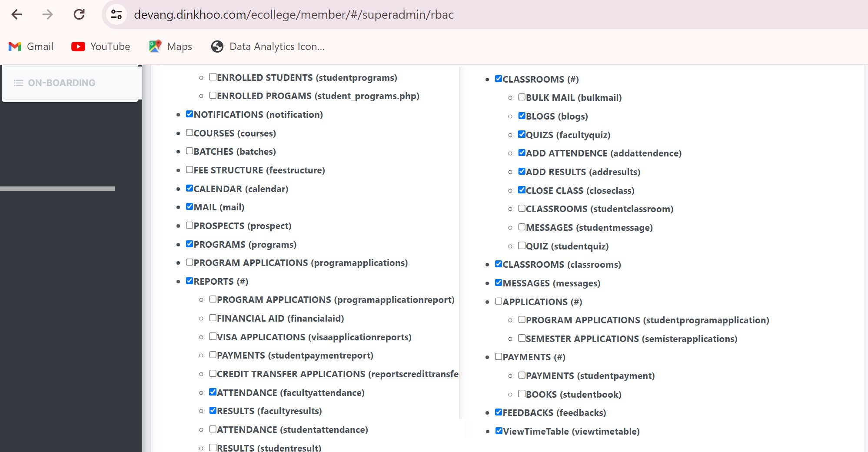The image size is (868, 452).
Task: Uncheck ATTENDANCE (facultyattendance) checkbox
Action: click(x=213, y=392)
